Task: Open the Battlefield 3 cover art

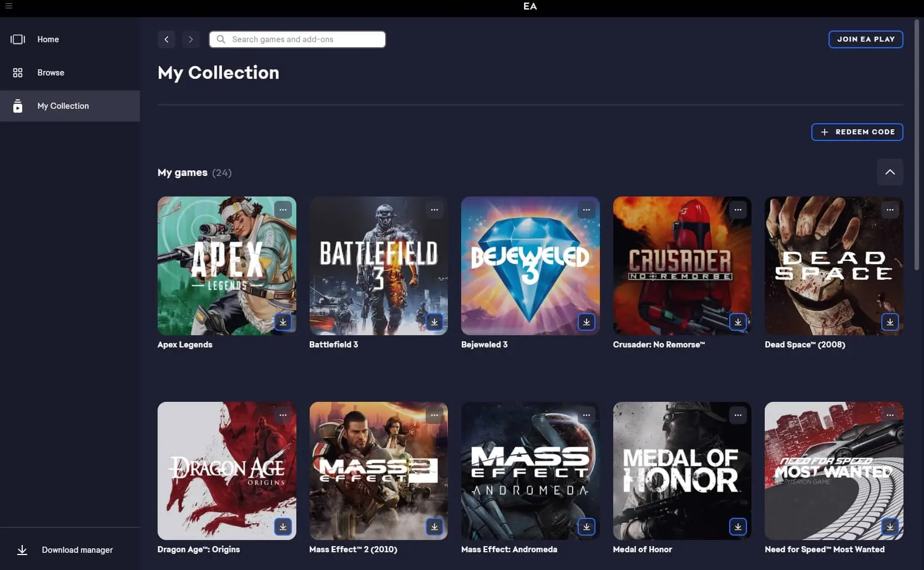Action: (378, 266)
